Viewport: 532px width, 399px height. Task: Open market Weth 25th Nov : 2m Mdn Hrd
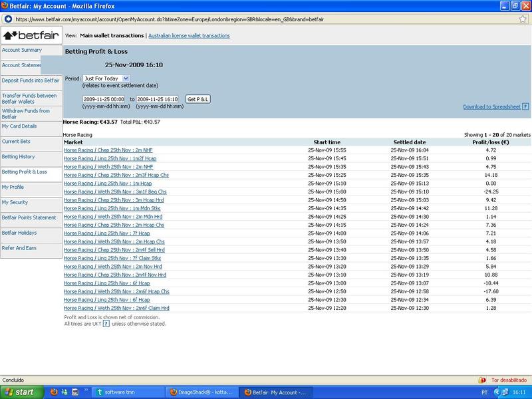pyautogui.click(x=113, y=217)
